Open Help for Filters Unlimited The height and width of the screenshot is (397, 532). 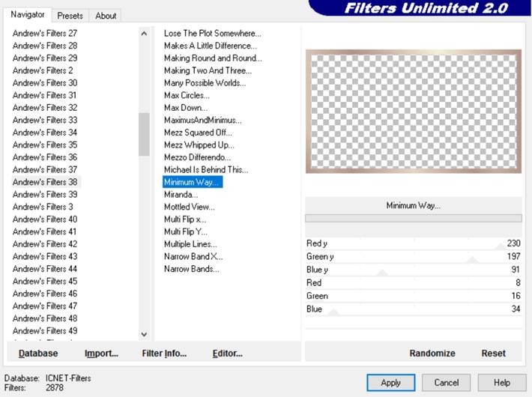click(501, 382)
